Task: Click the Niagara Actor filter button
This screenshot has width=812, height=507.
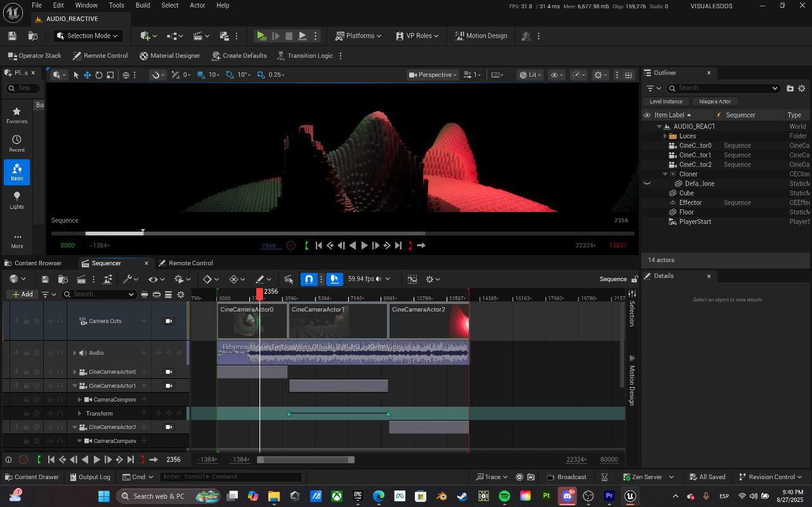Action: 714,102
